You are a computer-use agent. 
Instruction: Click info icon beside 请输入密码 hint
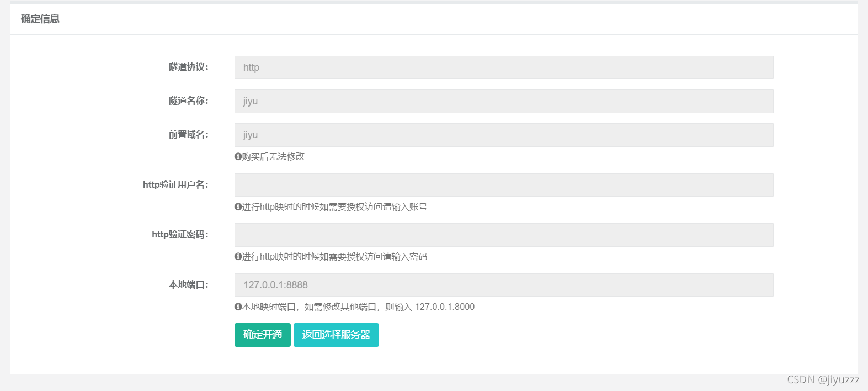238,256
